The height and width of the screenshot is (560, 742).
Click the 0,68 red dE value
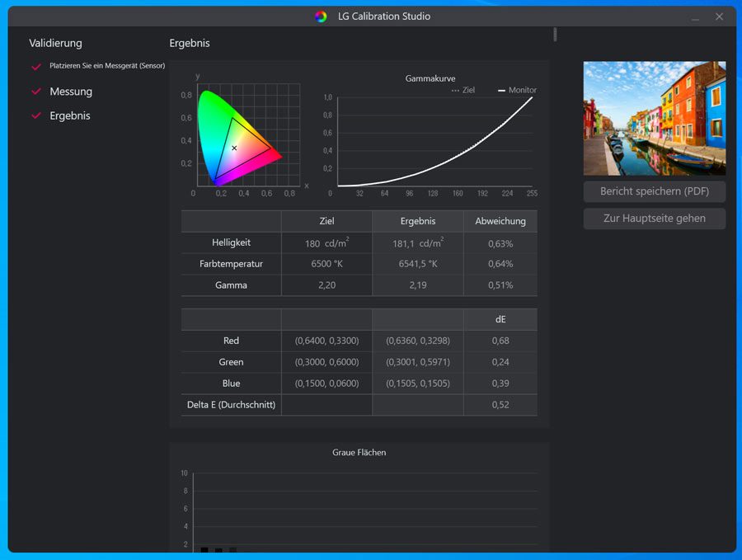[500, 341]
